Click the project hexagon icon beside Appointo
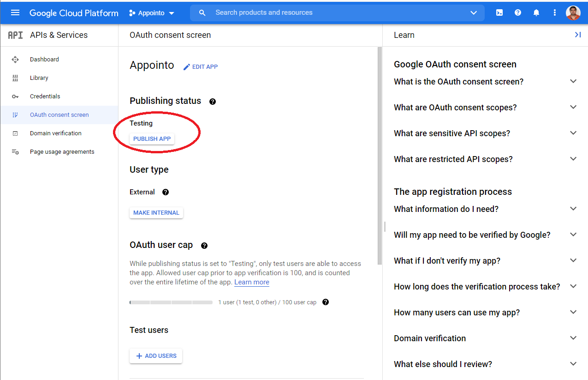Viewport: 588px width, 380px height. (132, 13)
